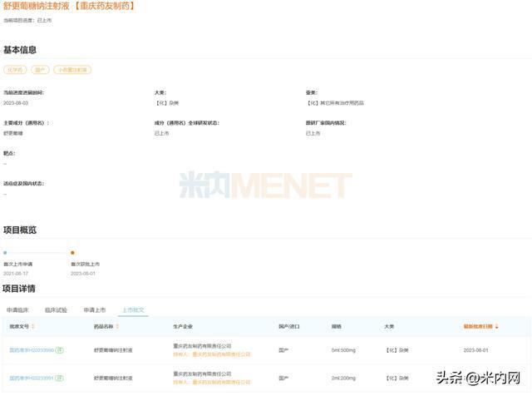The image size is (532, 396).
Task: Sort by 药品名称 column arrows
Action: click(117, 326)
